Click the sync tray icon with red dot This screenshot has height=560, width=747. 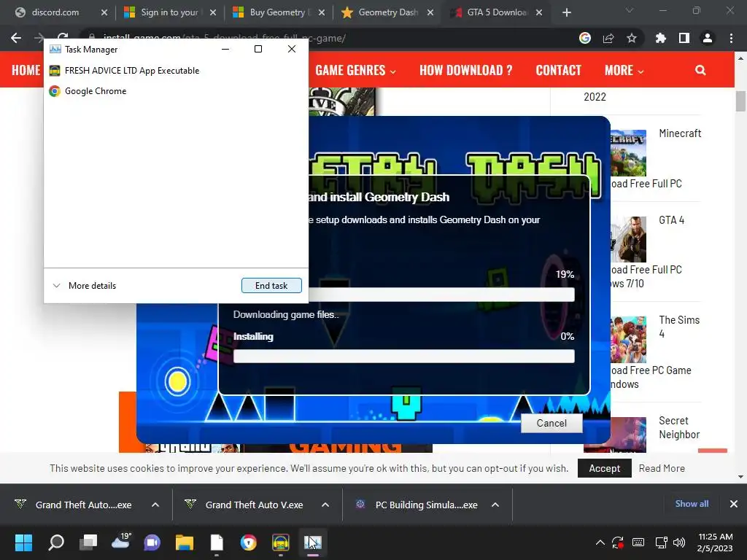tap(618, 542)
